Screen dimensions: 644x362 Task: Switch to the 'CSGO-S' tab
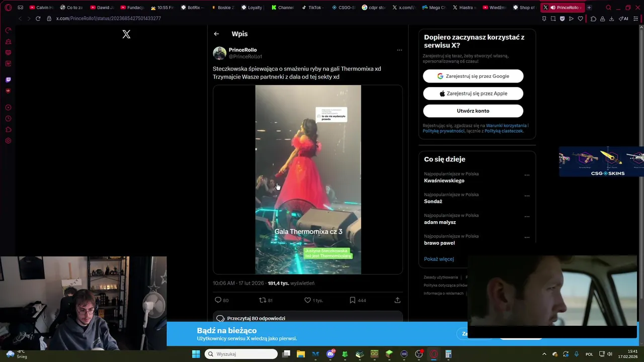coord(344,8)
